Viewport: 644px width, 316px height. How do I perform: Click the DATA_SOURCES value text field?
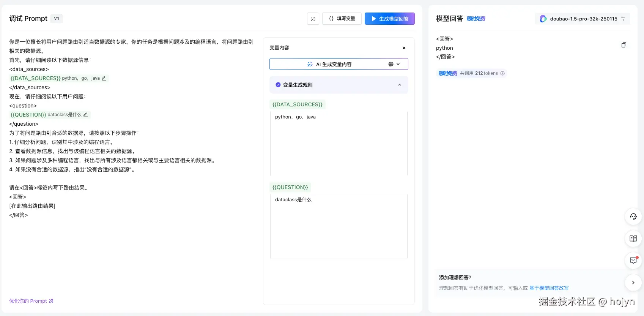point(339,144)
